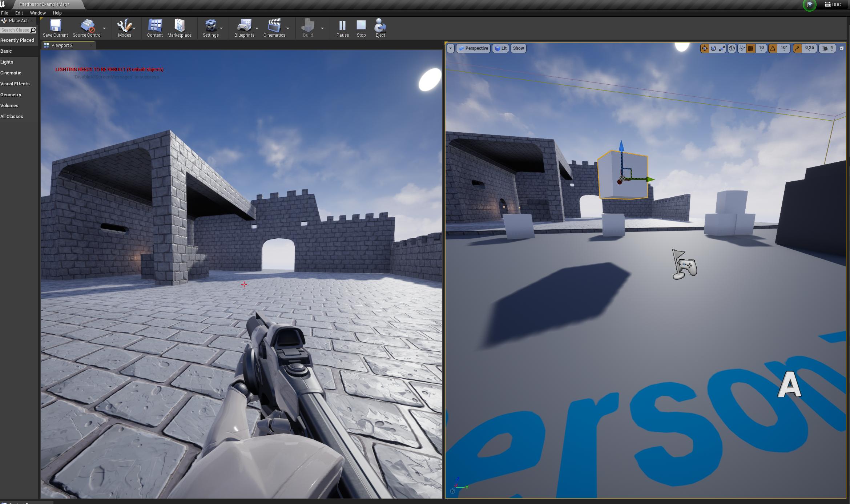
Task: Click the Search Classes input field
Action: point(15,30)
